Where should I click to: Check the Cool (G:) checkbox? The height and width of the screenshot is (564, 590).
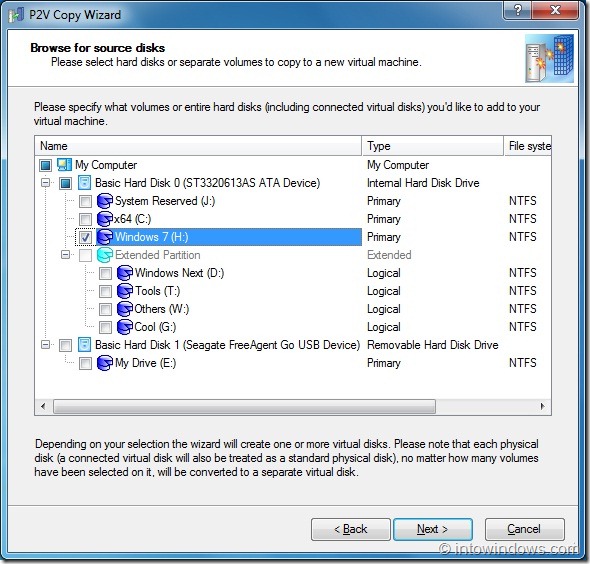click(105, 327)
